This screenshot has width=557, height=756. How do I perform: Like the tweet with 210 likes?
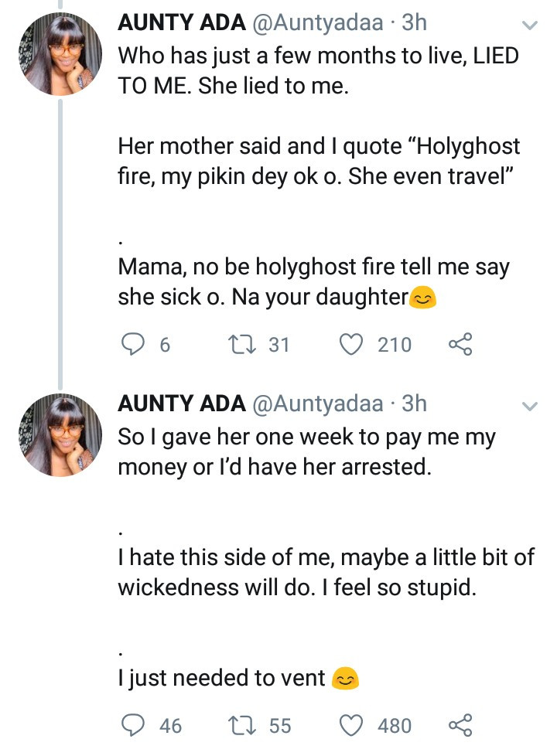pyautogui.click(x=352, y=345)
